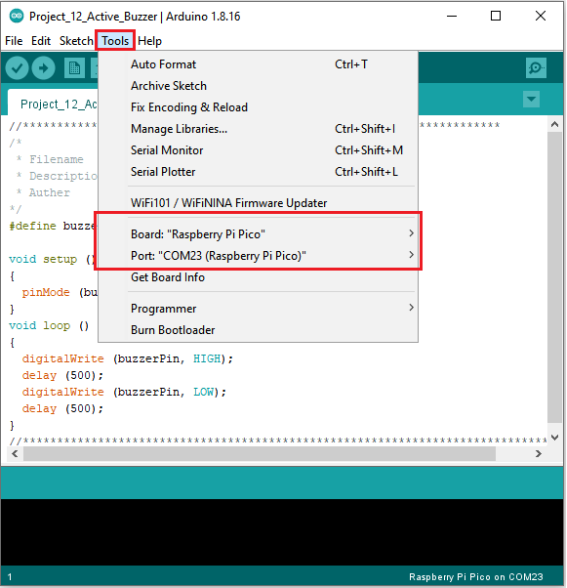
Task: Click the "#define buzze" code line
Action: pos(53,226)
